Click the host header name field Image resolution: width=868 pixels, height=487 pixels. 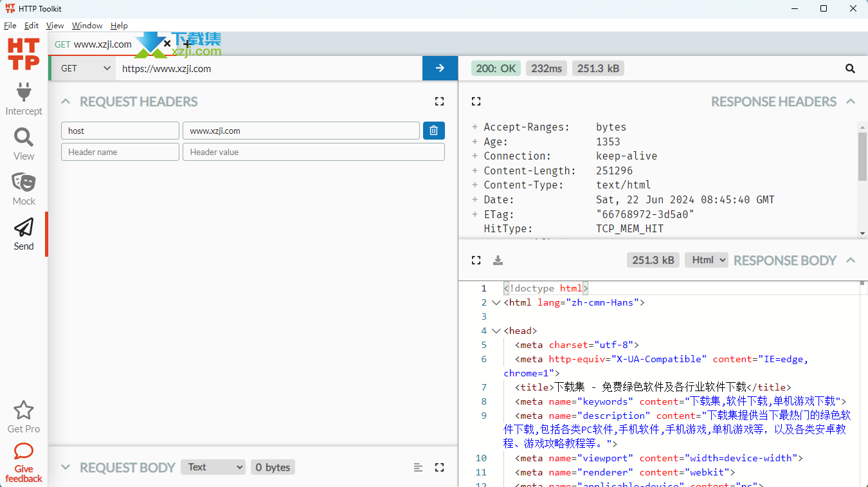[x=120, y=131]
